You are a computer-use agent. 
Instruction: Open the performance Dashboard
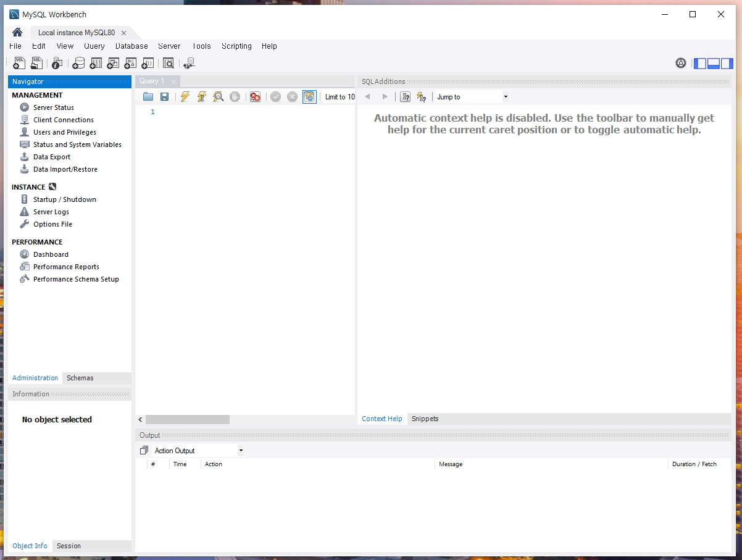pos(51,254)
